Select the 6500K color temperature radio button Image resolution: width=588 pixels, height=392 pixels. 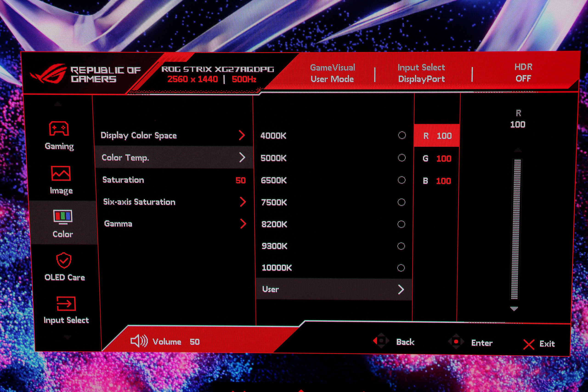click(x=401, y=180)
